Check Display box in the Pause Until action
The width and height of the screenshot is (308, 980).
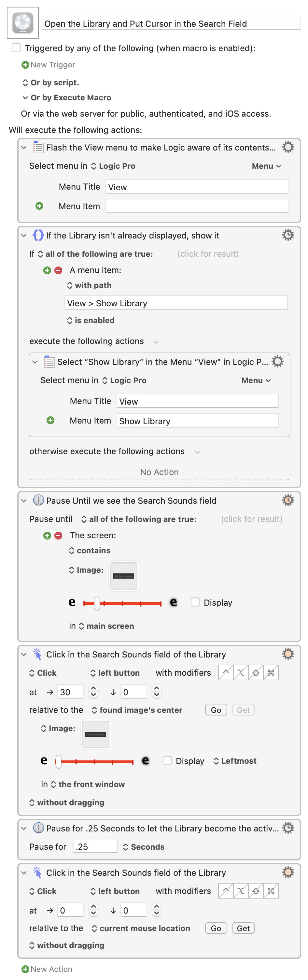tap(195, 602)
